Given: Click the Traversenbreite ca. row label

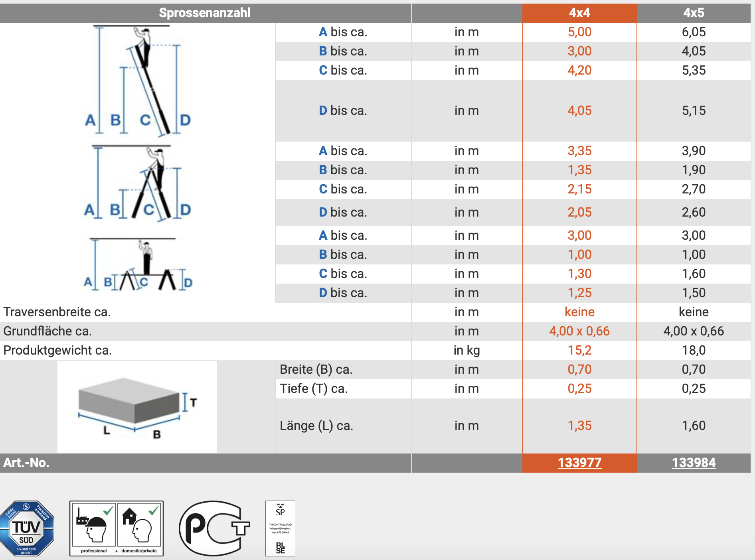Looking at the screenshot, I should 57,312.
